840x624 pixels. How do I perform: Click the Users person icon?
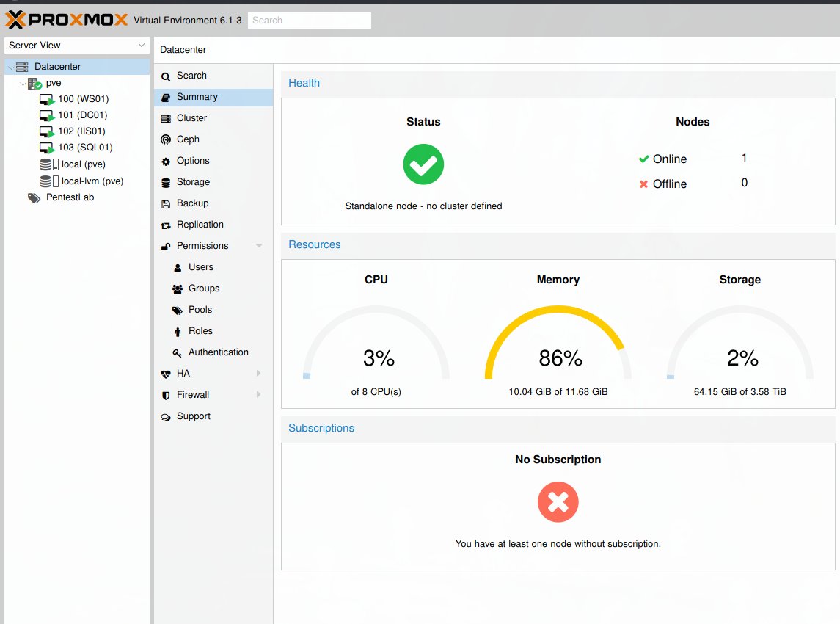point(178,268)
